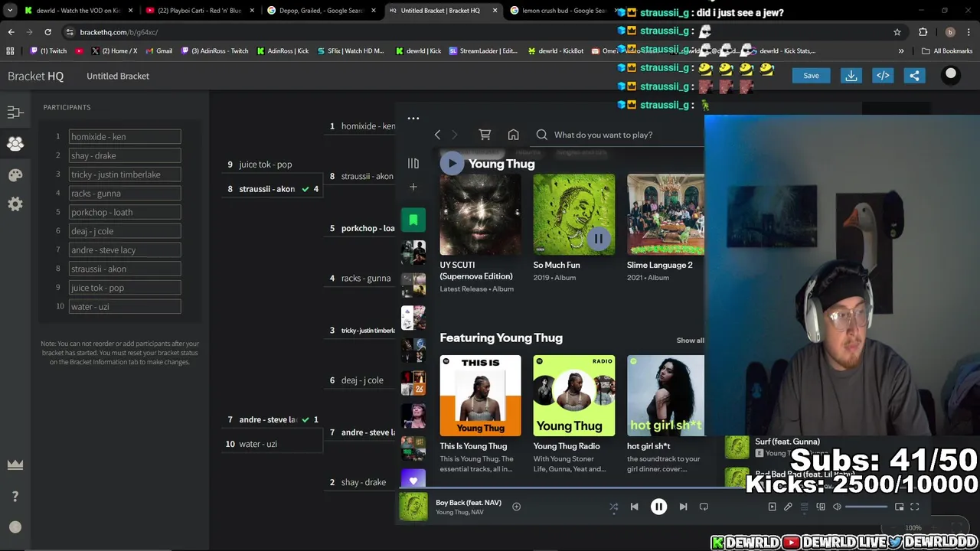The width and height of the screenshot is (980, 551).
Task: Open All Bookmarks folder
Action: [947, 51]
